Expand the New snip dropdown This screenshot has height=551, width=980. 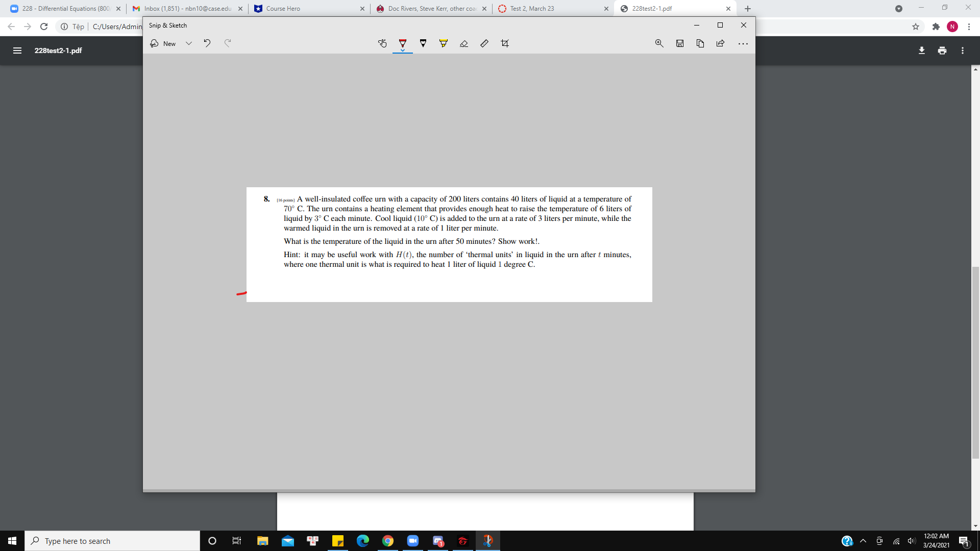coord(189,43)
